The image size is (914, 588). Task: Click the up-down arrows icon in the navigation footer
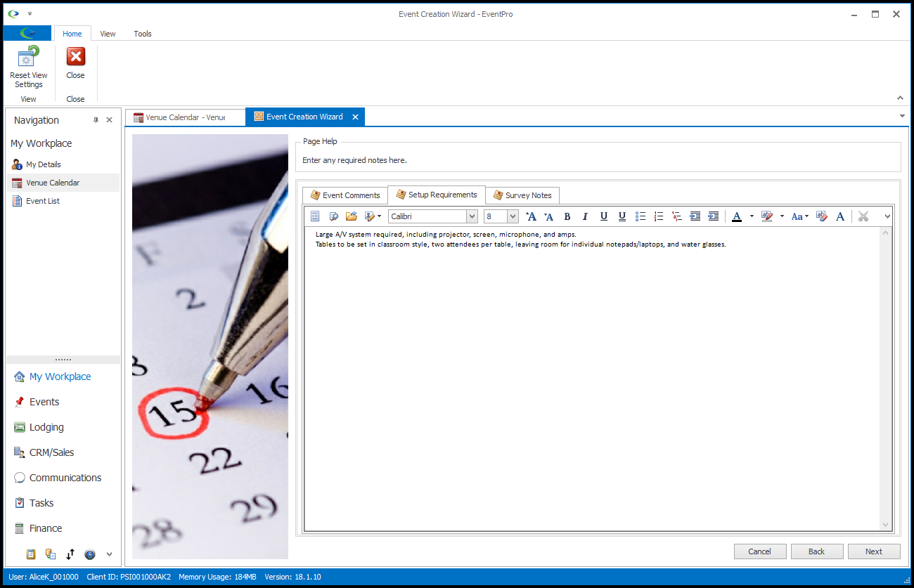70,554
